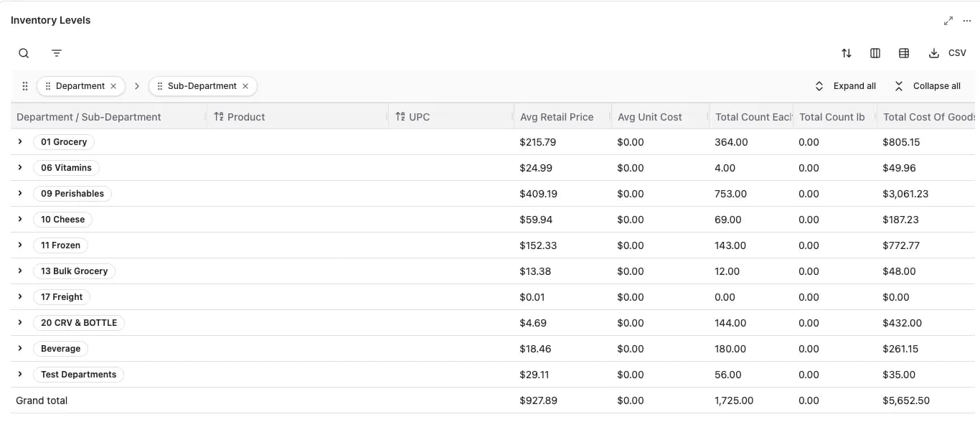Click the 10 Cheese tag
The height and width of the screenshot is (422, 980).
pyautogui.click(x=62, y=220)
